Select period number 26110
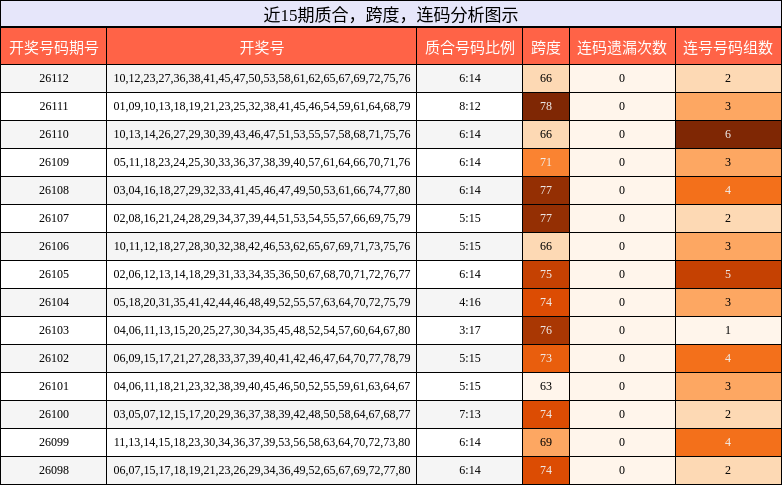 click(x=53, y=134)
